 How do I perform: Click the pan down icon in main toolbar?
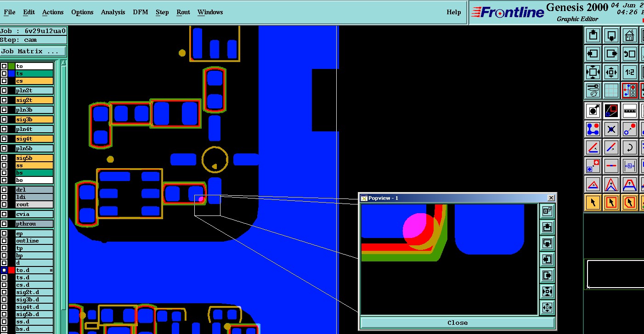pos(611,35)
